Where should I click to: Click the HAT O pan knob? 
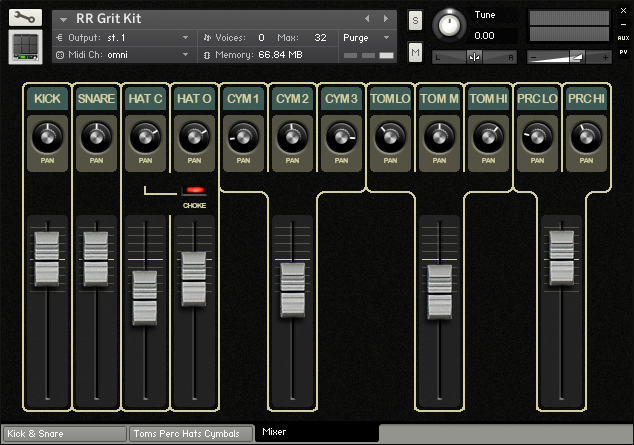coord(194,138)
